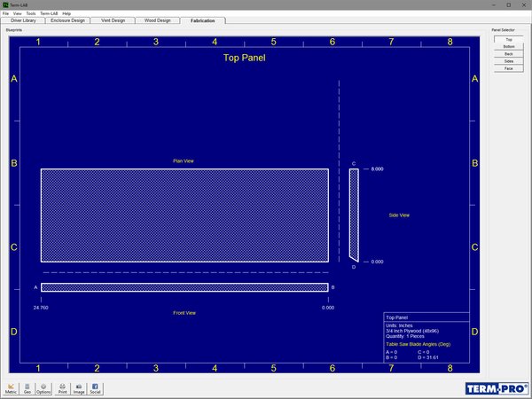This screenshot has height=399, width=532.
Task: Show the Back panel blueprint
Action: point(508,54)
